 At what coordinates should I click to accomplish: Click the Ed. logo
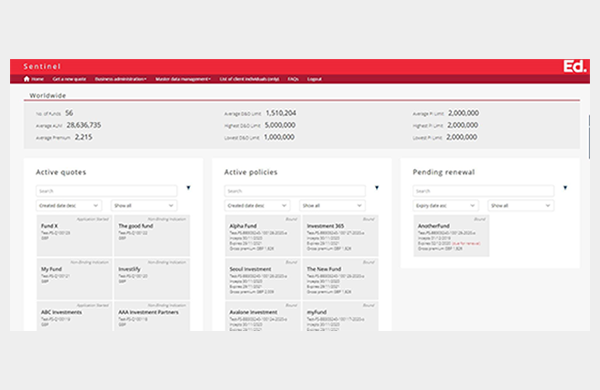(574, 66)
